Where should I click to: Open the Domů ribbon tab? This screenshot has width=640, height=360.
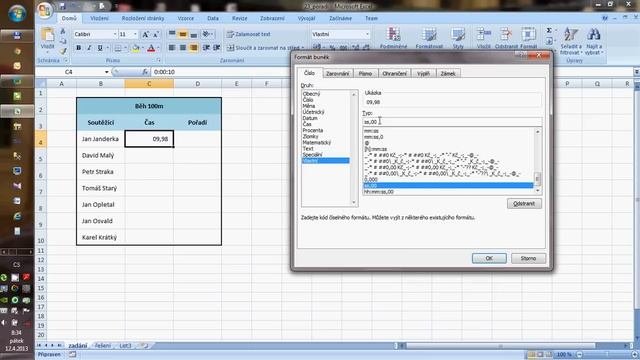pyautogui.click(x=69, y=18)
